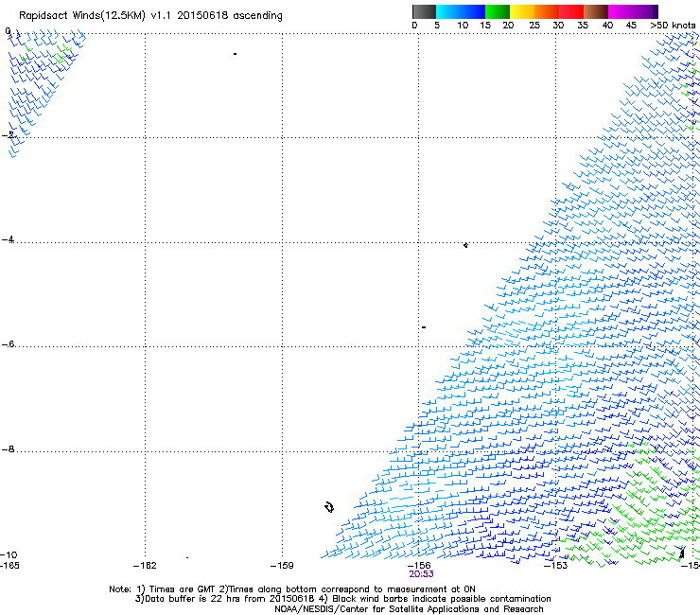Click the '-10' latitude axis label
Image resolution: width=700 pixels, height=615 pixels.
click(x=9, y=554)
